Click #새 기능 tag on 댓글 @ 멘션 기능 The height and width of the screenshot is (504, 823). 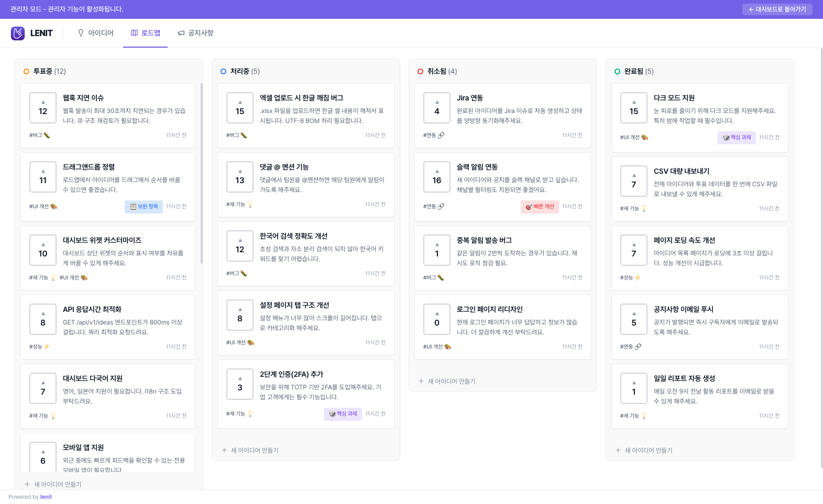tap(240, 204)
